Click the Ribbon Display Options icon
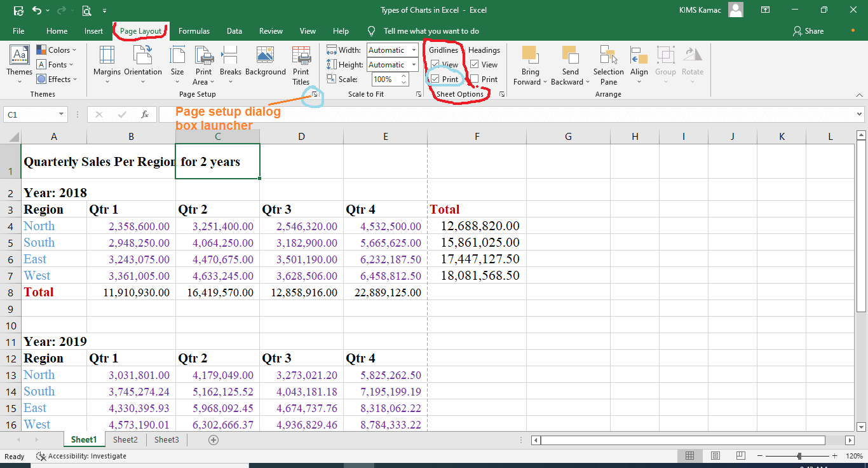This screenshot has height=468, width=868. point(766,10)
